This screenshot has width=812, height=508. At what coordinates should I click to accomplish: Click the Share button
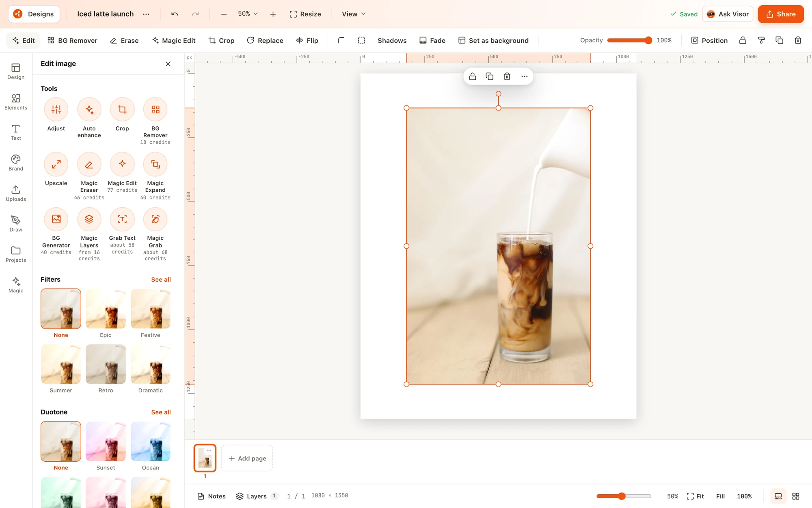781,14
